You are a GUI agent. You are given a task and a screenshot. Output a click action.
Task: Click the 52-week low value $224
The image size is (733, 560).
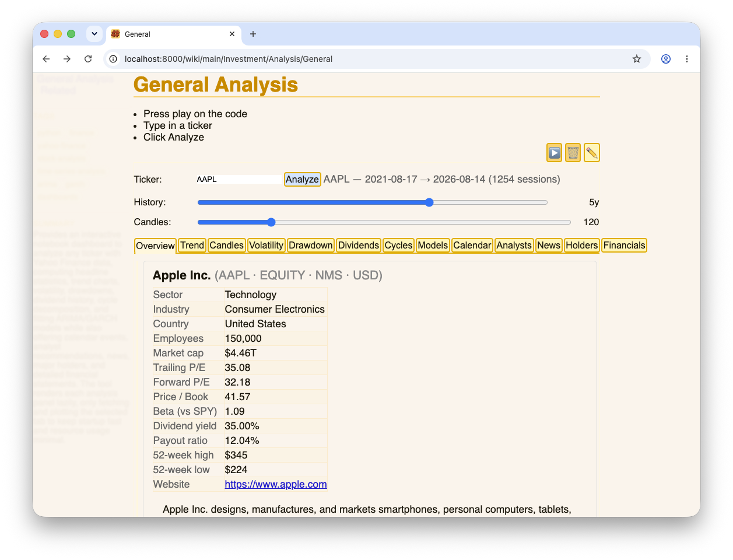coord(236,470)
